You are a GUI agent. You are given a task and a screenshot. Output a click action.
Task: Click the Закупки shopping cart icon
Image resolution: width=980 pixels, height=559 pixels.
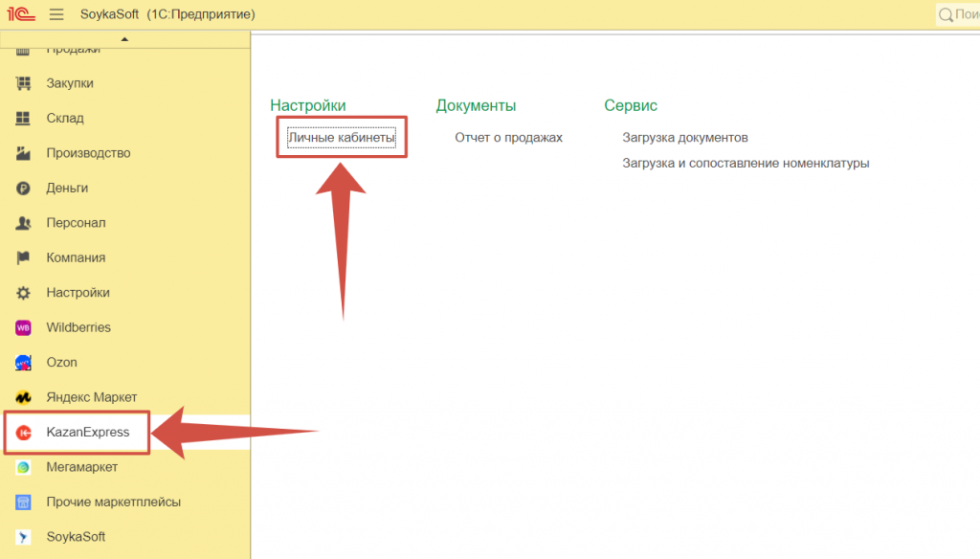24,83
